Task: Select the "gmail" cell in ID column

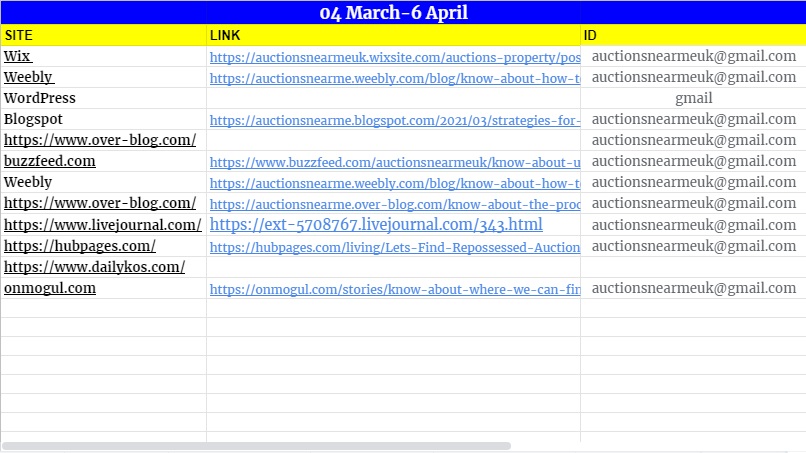Action: [693, 98]
